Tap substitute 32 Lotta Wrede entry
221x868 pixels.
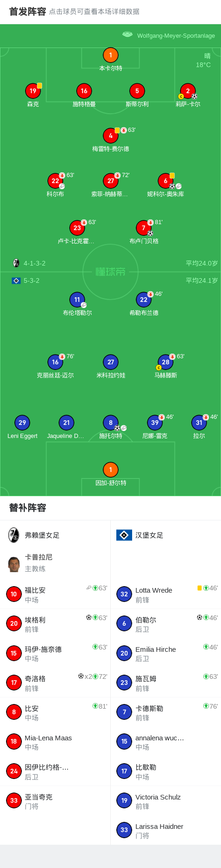point(166,595)
